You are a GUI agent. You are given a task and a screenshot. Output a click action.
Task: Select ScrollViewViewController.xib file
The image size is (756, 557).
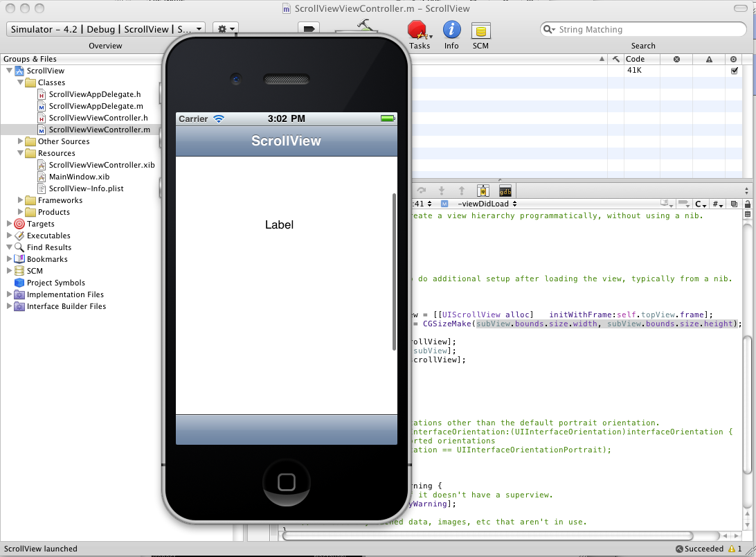point(101,165)
